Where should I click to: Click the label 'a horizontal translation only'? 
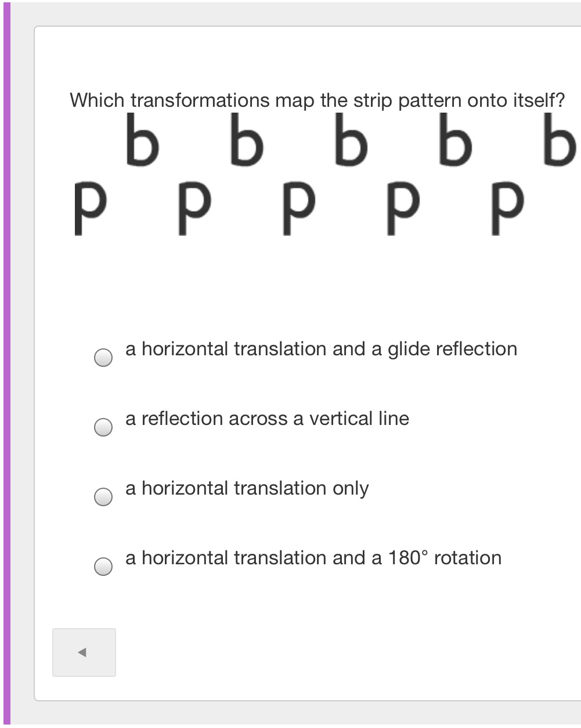(x=247, y=488)
